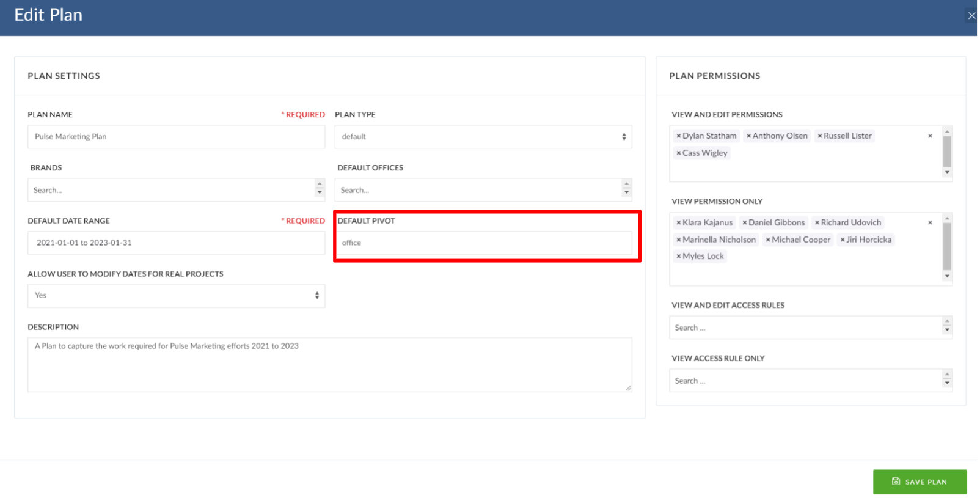Remove Marinella Nicholson tag's x icon

[678, 240]
